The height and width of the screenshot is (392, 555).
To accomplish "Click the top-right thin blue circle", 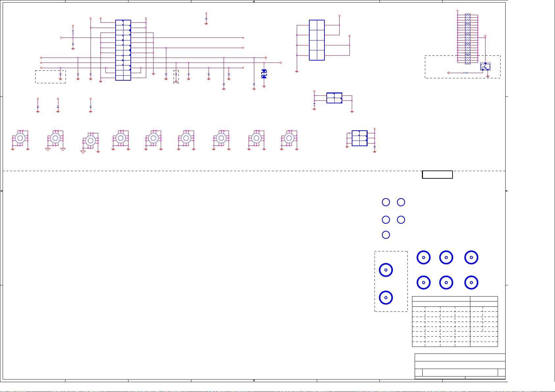I will pyautogui.click(x=401, y=202).
